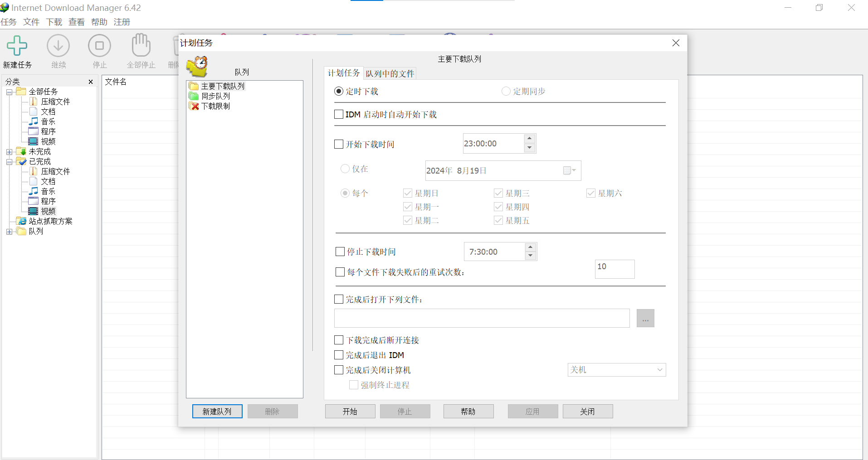Select the 音乐 category under 全部任务

click(x=48, y=121)
